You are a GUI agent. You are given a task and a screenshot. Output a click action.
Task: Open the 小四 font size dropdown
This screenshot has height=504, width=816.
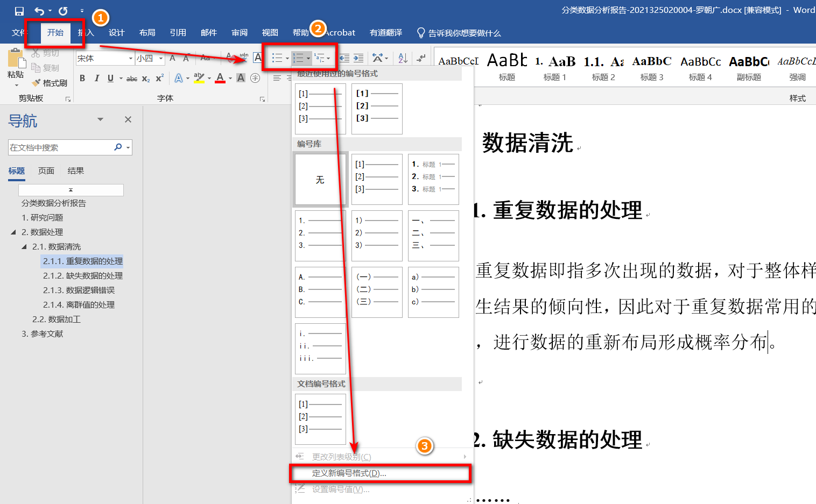tap(161, 58)
